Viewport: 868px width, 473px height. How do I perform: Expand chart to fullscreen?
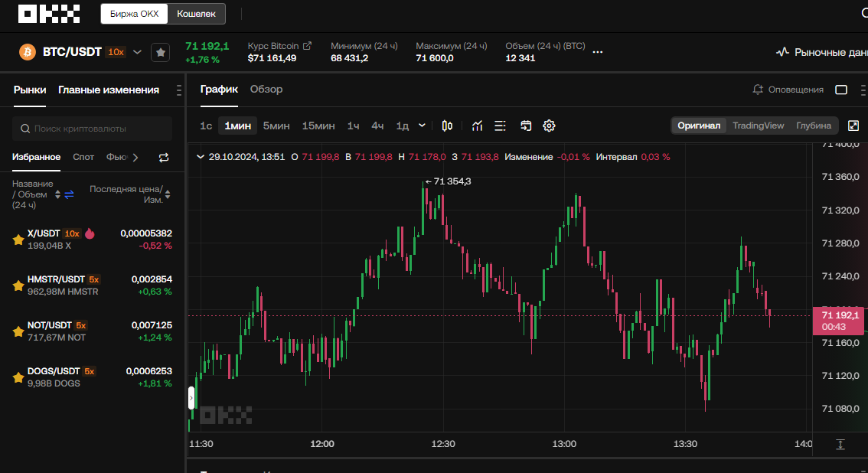point(853,126)
